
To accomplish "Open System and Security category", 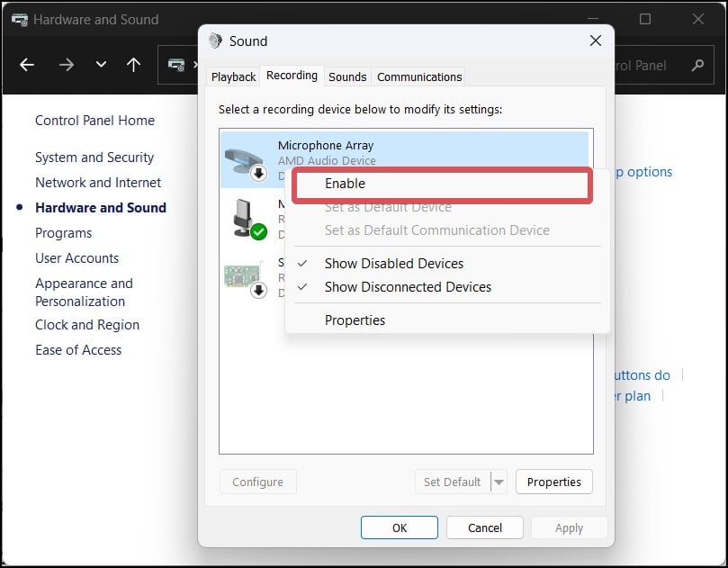I will point(94,158).
